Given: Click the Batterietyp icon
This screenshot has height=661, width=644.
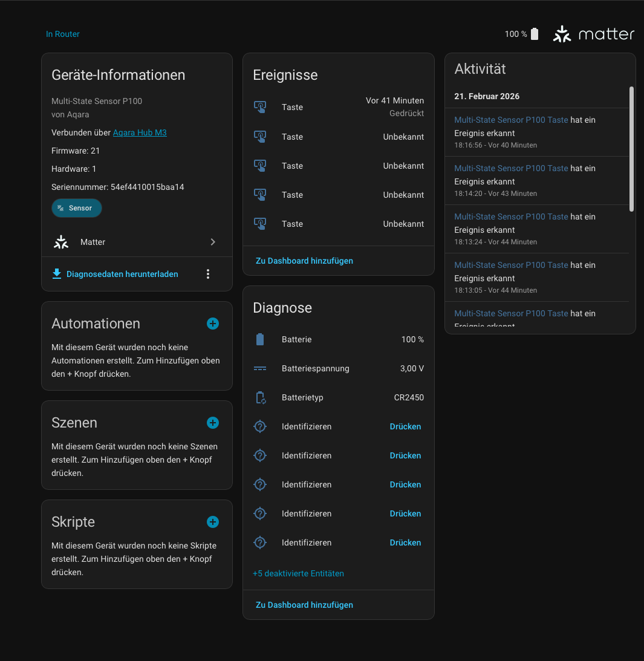Looking at the screenshot, I should click(260, 397).
